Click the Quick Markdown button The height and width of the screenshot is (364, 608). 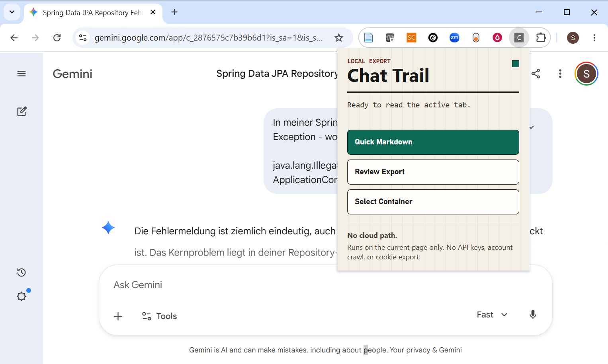(433, 142)
